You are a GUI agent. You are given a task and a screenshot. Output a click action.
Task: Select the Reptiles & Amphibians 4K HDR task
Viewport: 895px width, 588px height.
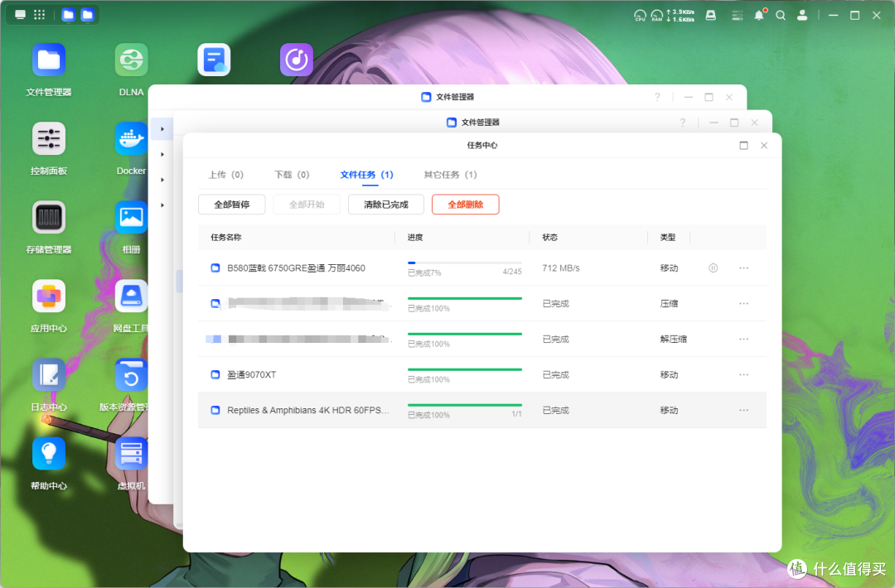tap(308, 410)
